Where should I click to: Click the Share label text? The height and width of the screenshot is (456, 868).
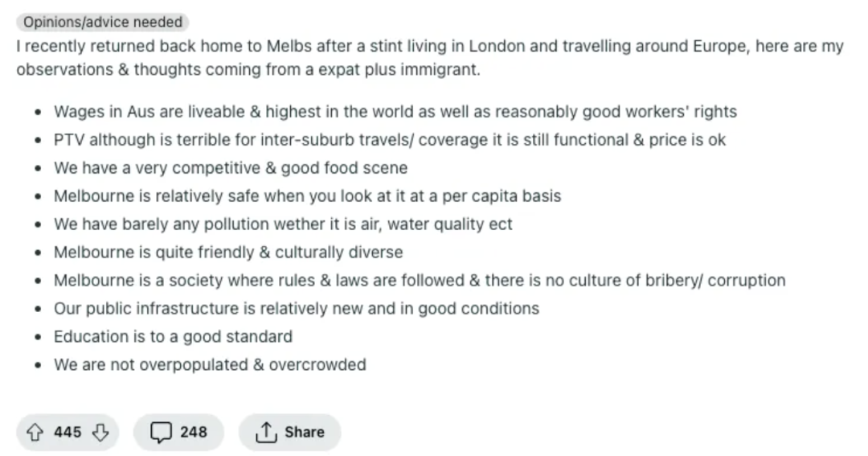point(305,432)
